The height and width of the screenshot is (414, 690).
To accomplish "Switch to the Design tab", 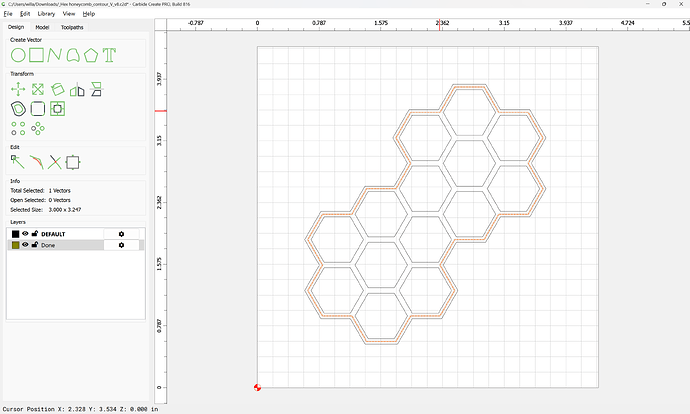I will coord(16,27).
